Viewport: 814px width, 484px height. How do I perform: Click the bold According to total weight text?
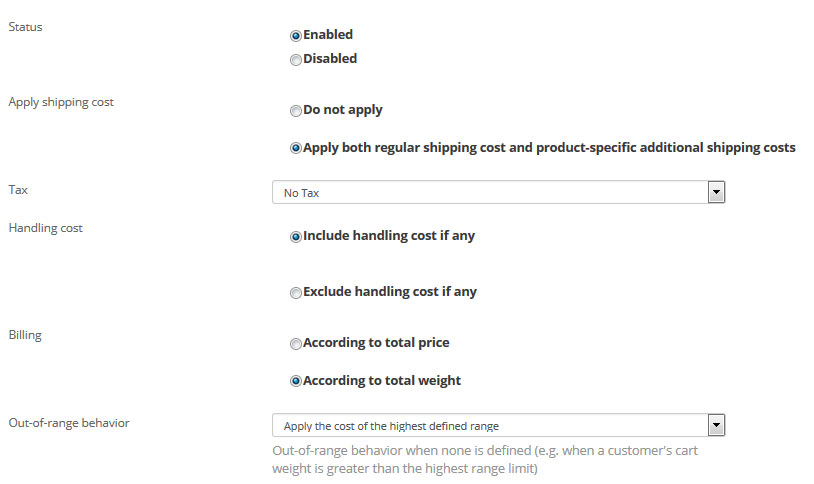click(x=382, y=381)
